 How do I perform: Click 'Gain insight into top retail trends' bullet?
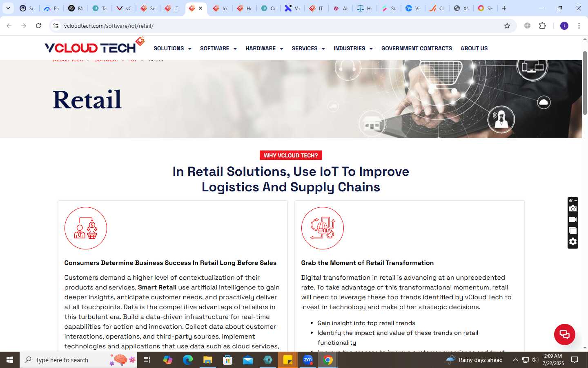point(366,323)
